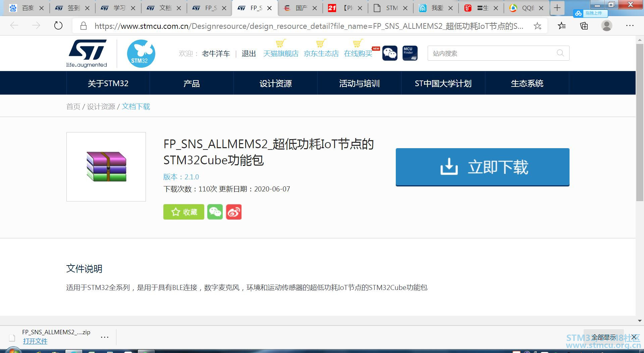Open the collections icon

pos(584,26)
